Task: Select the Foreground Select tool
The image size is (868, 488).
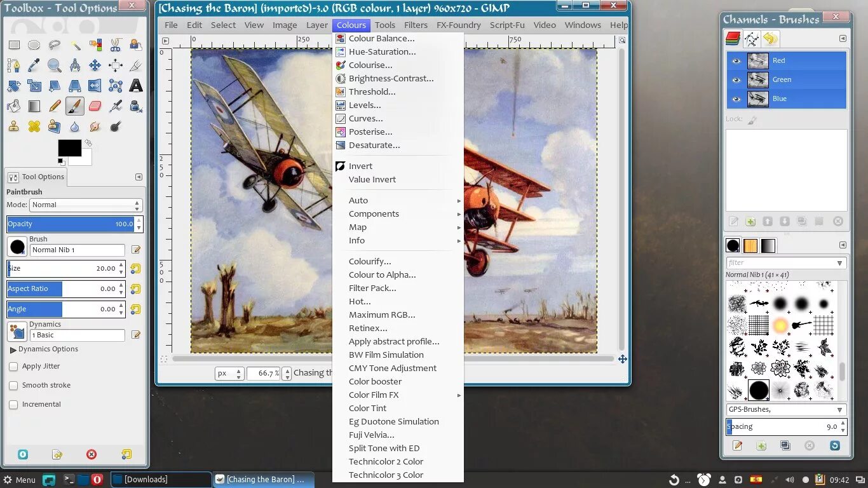Action: tap(135, 45)
